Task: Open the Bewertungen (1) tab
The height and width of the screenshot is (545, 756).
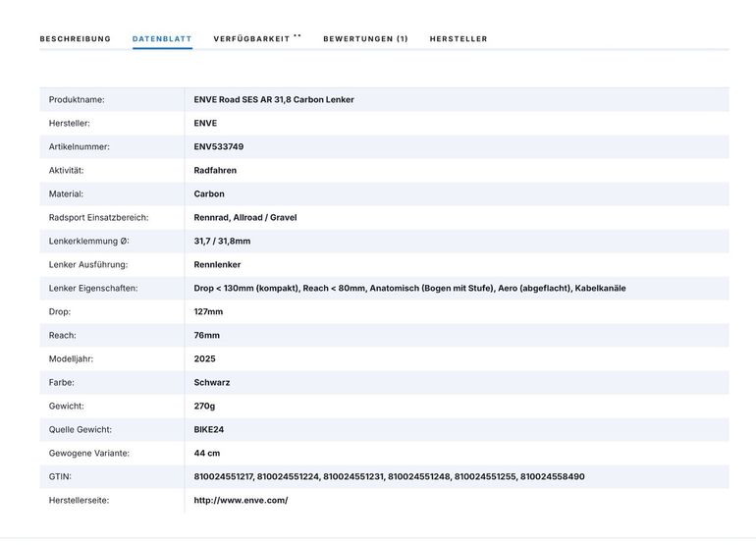Action: [x=365, y=39]
